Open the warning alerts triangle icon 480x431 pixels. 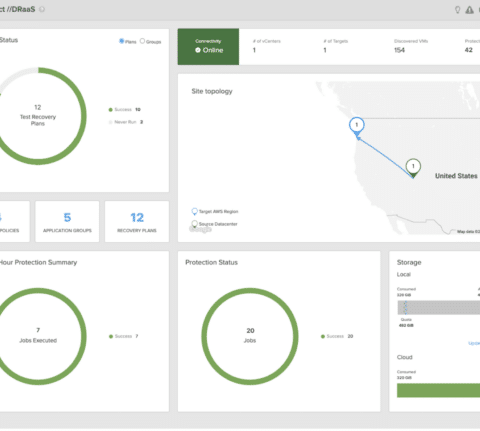469,10
